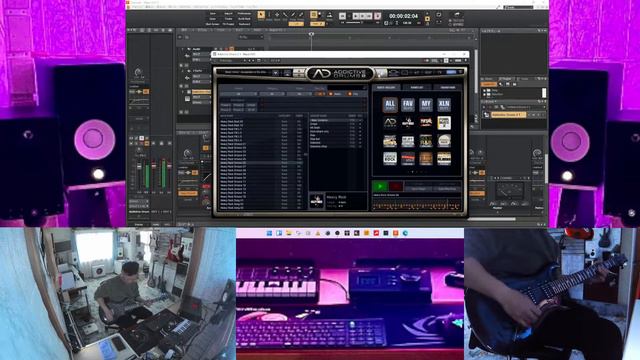Start beat preview with green play button
The image size is (640, 360).
(380, 187)
